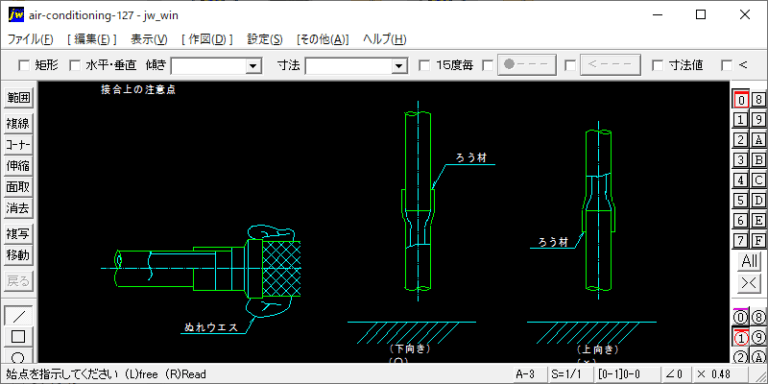Choose the 消去 erase tool
Screen dimensions: 768x384
coord(19,208)
